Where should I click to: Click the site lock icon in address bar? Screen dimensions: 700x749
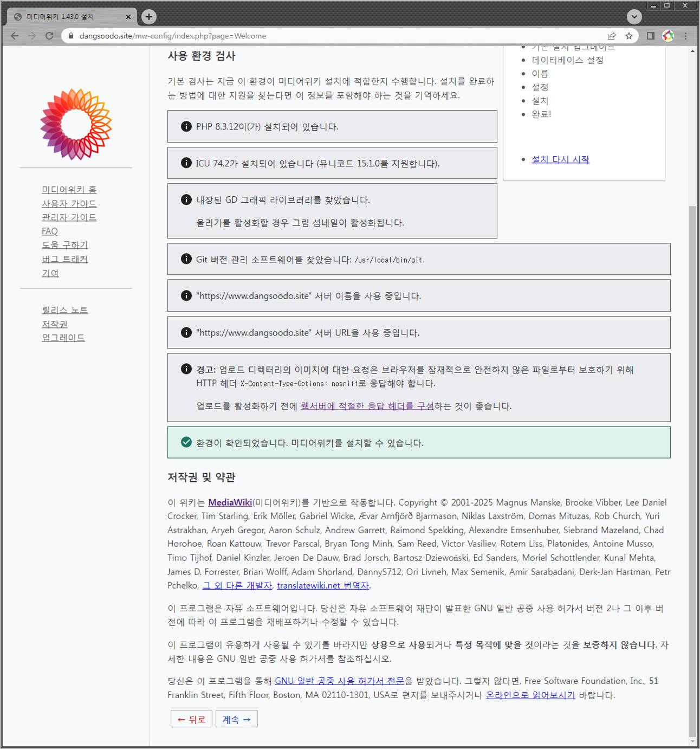point(70,36)
